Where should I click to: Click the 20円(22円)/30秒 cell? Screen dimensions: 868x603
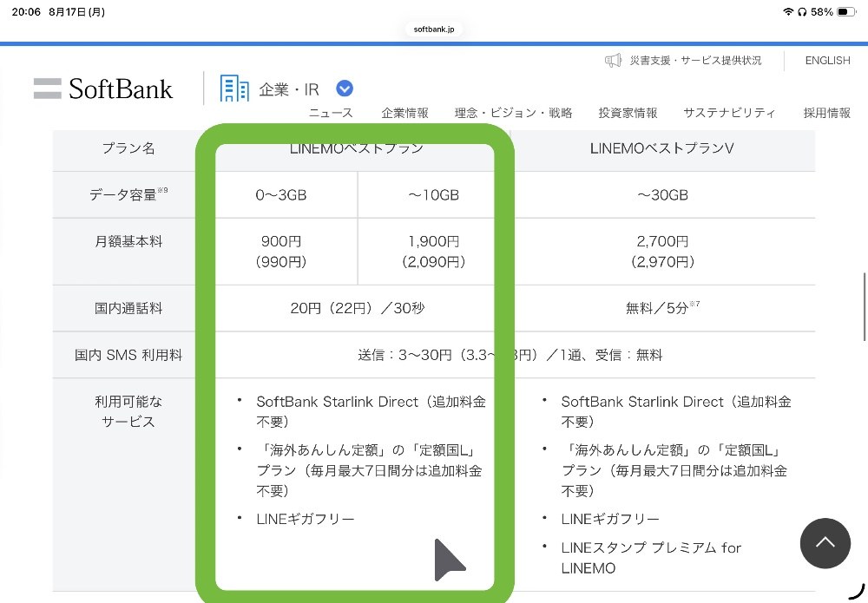pos(357,308)
